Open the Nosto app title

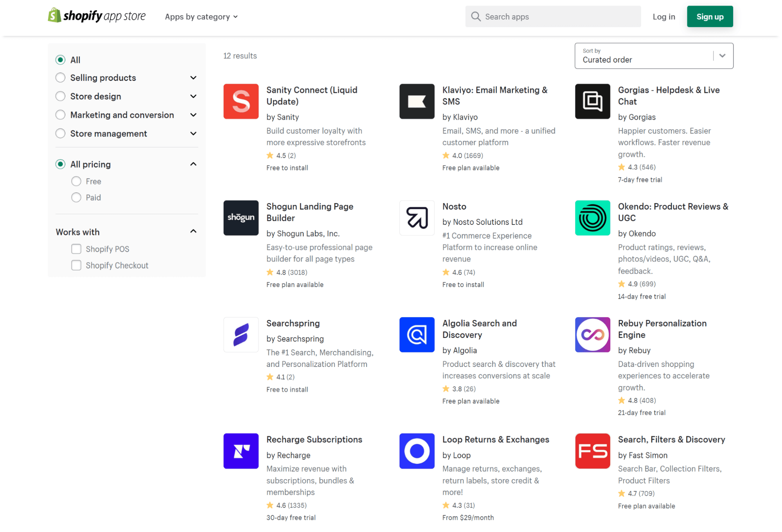(x=454, y=206)
